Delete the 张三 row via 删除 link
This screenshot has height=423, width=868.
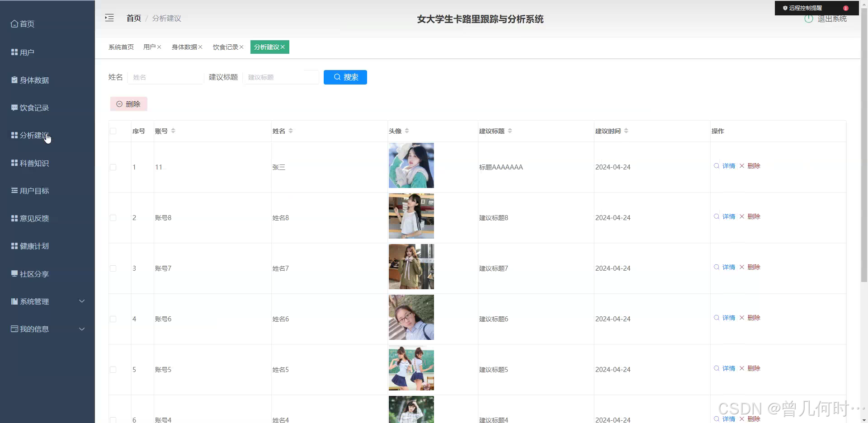point(750,166)
